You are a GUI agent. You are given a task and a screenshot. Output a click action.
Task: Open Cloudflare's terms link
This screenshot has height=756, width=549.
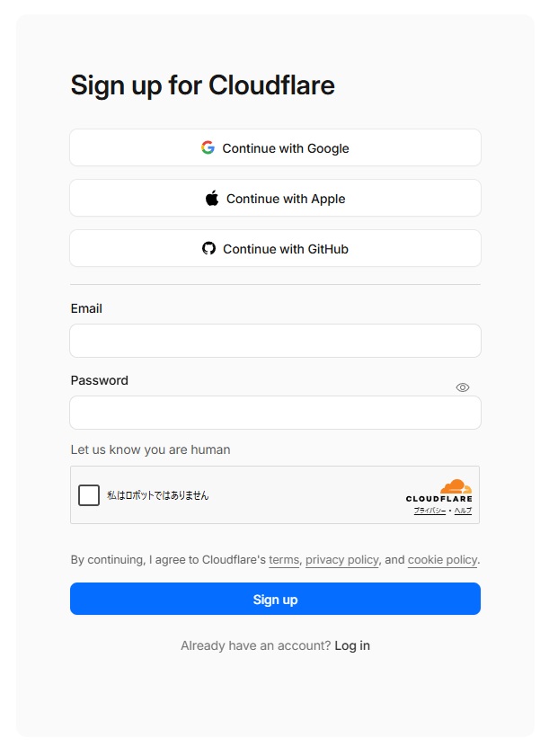[x=284, y=559]
